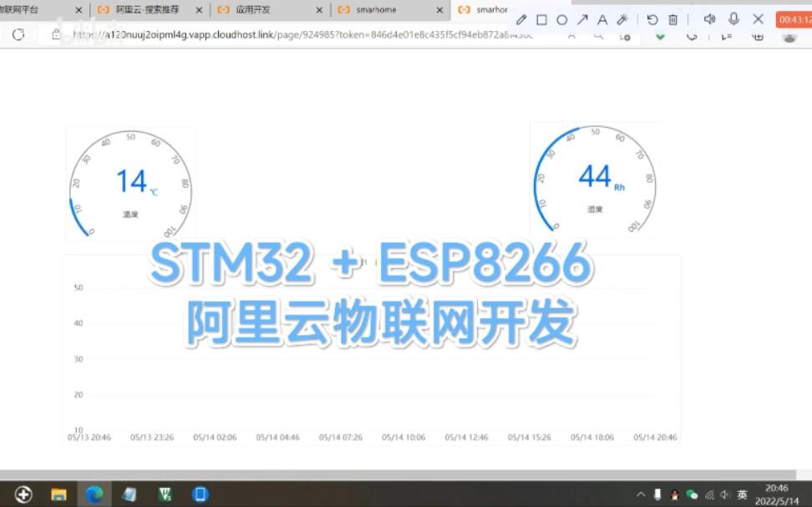Open WeChat from the system tray
The image size is (812, 507).
[692, 494]
